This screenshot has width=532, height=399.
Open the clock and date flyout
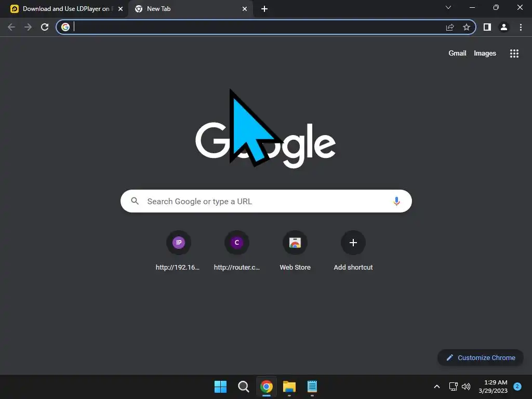[x=493, y=387]
